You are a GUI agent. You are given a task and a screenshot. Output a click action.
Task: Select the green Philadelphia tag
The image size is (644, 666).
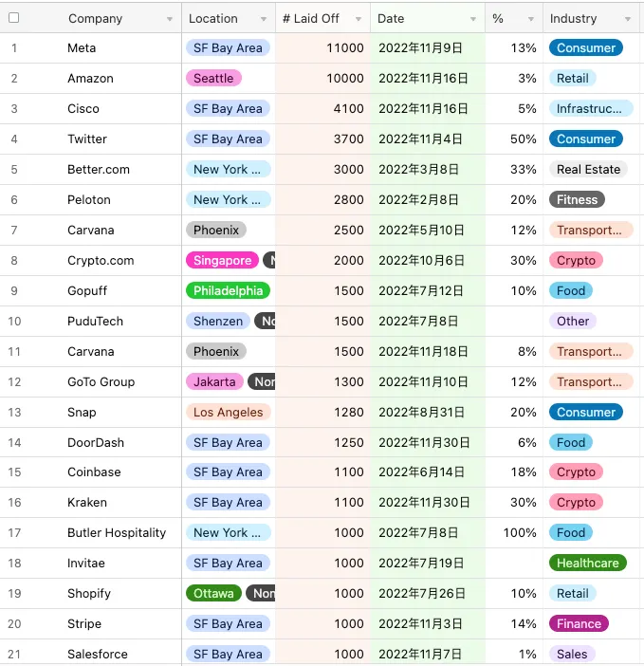tap(228, 291)
